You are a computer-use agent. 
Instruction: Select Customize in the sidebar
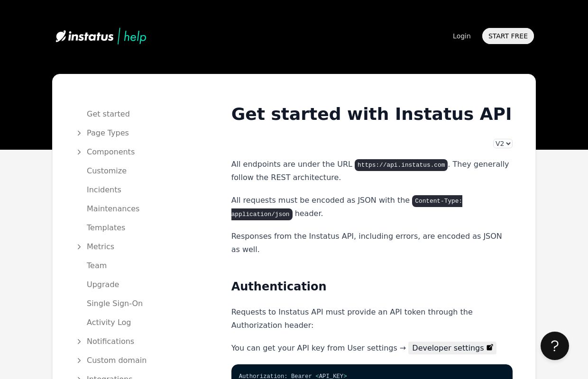click(107, 171)
